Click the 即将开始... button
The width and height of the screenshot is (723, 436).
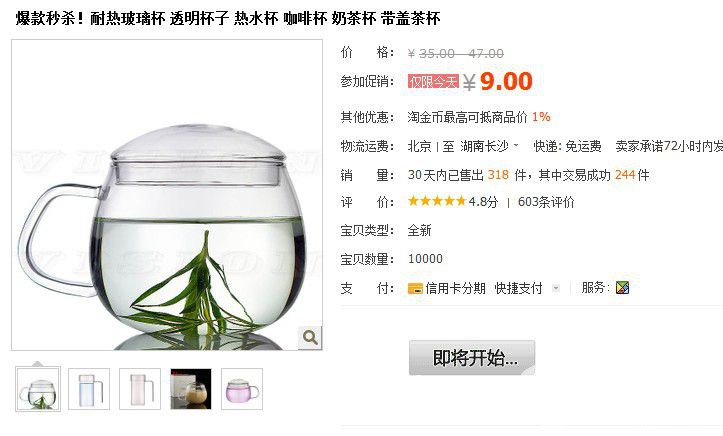(x=472, y=358)
